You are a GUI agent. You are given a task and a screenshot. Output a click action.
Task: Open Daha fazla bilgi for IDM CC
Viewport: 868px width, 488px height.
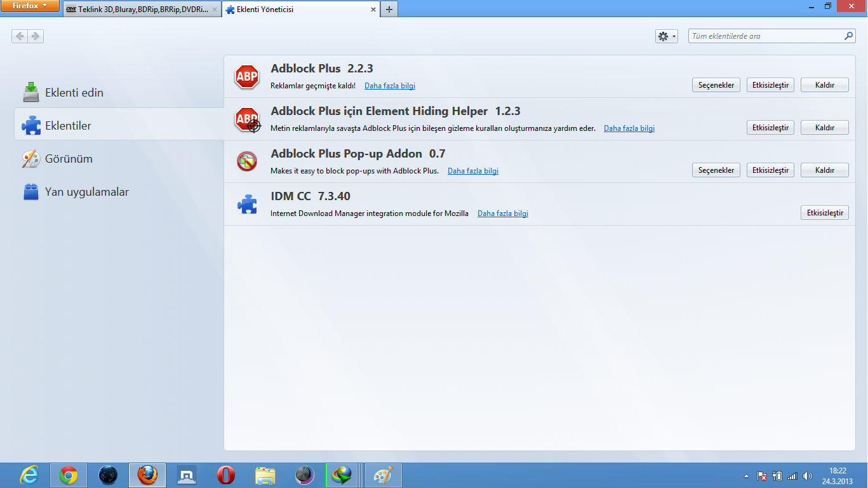click(503, 213)
